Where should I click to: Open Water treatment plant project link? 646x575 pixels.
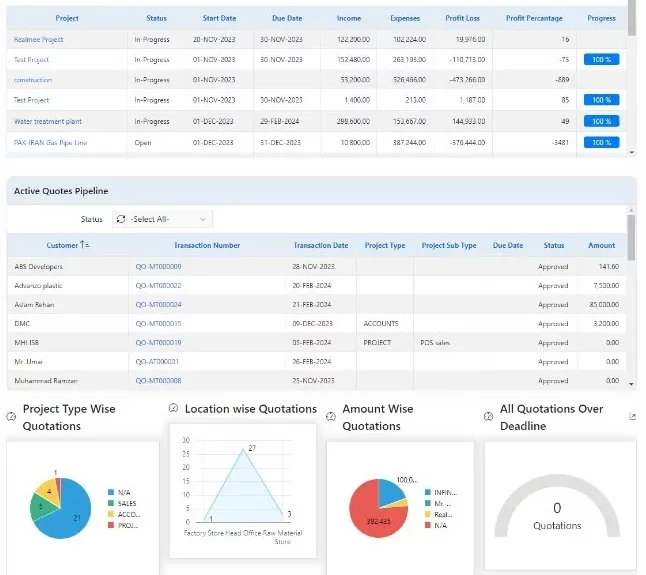click(x=48, y=121)
